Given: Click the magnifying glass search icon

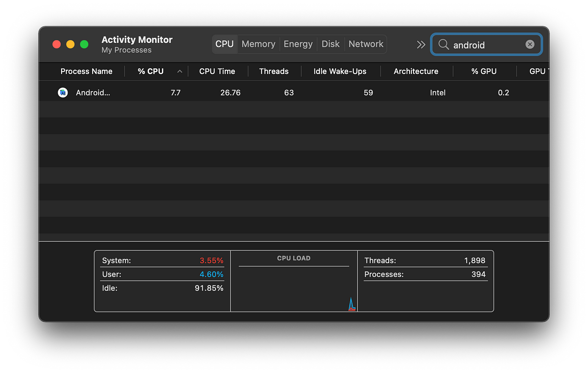Looking at the screenshot, I should click(443, 44).
